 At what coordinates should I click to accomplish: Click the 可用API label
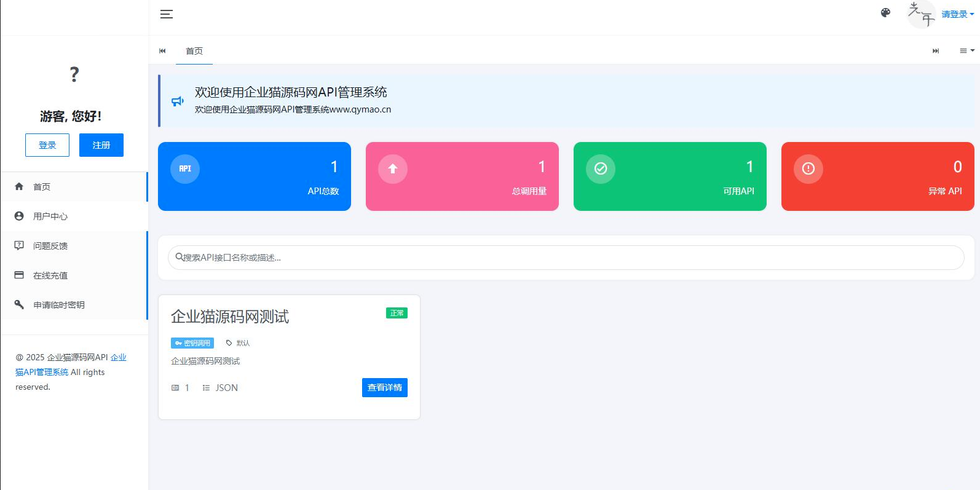click(738, 191)
